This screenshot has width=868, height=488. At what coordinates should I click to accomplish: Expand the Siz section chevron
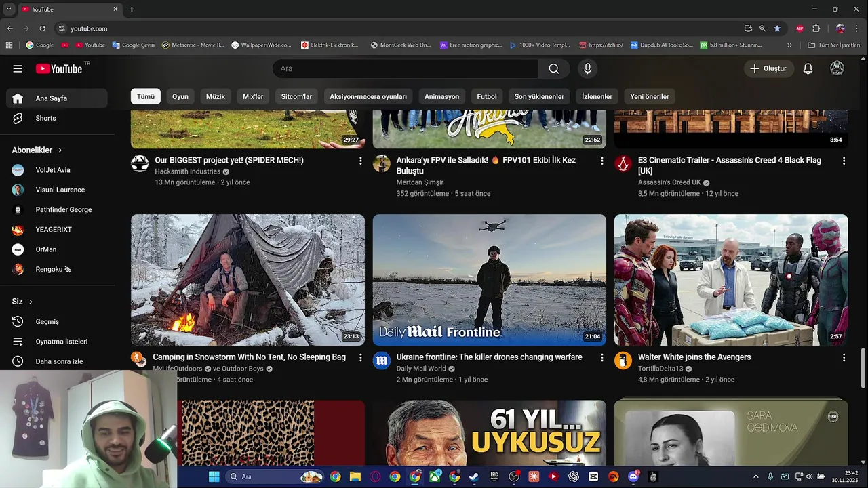(x=31, y=302)
